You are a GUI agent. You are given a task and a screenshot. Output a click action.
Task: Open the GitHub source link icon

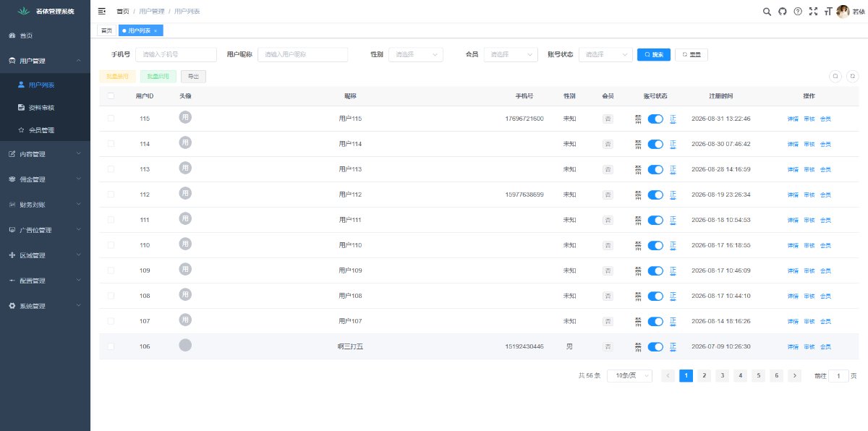782,11
